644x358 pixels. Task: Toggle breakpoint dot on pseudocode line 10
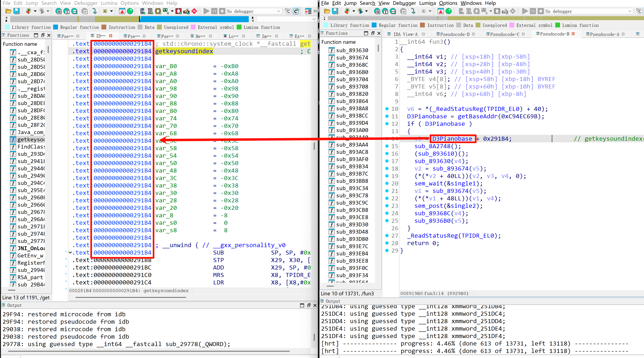point(387,109)
